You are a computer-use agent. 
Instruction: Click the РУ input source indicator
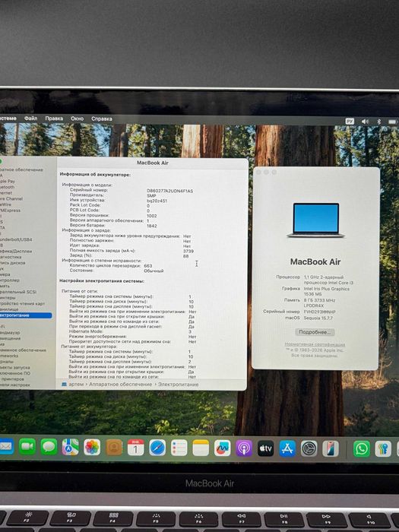[350, 121]
